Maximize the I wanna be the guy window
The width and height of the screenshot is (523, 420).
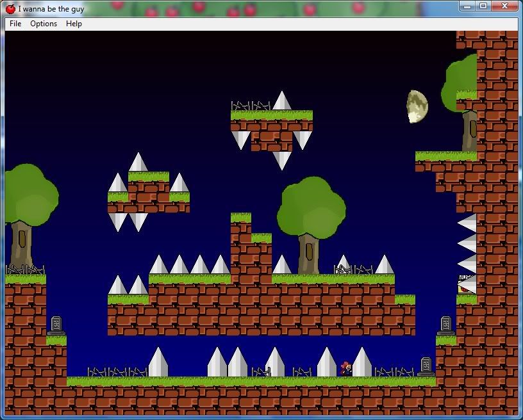pos(483,6)
